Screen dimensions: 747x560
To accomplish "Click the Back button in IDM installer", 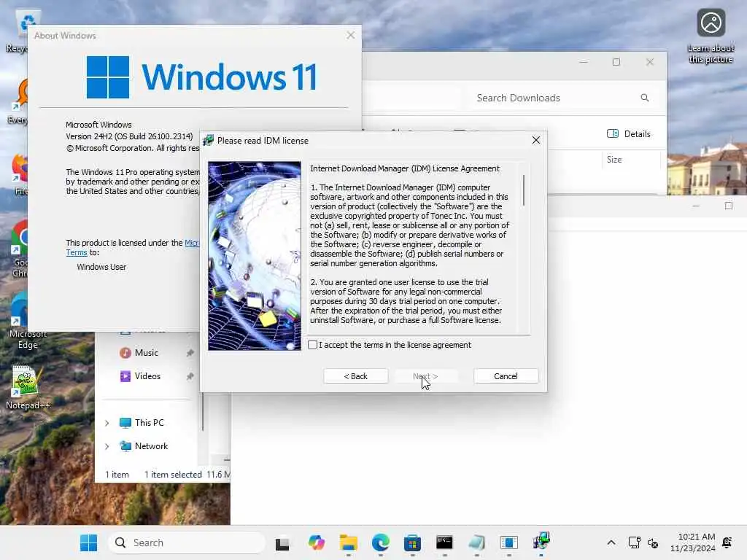I will tap(356, 376).
